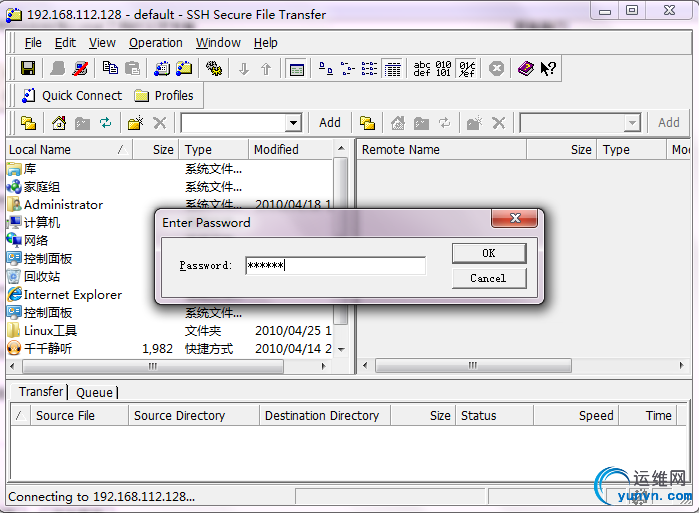Open the Edit menu
This screenshot has height=513, width=699.
coord(65,43)
